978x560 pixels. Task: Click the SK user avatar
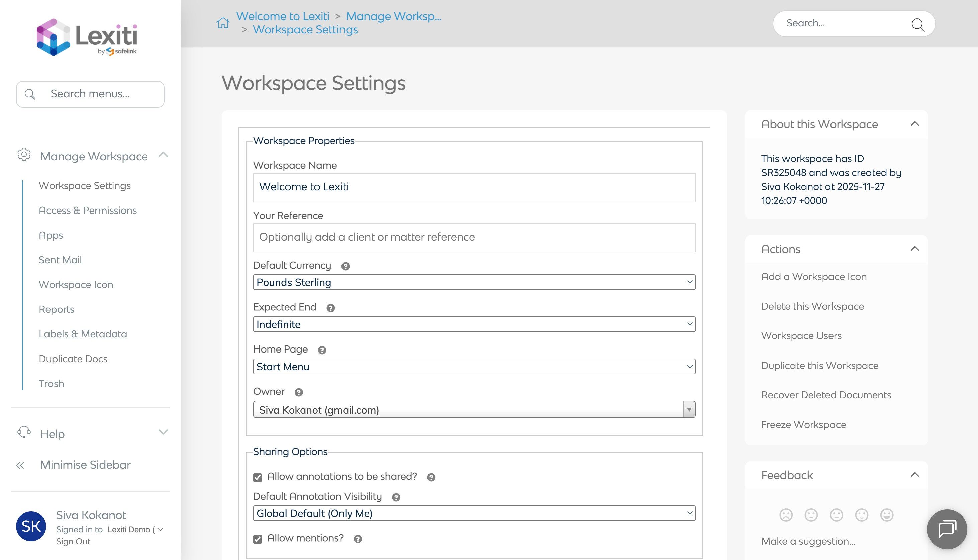(31, 526)
